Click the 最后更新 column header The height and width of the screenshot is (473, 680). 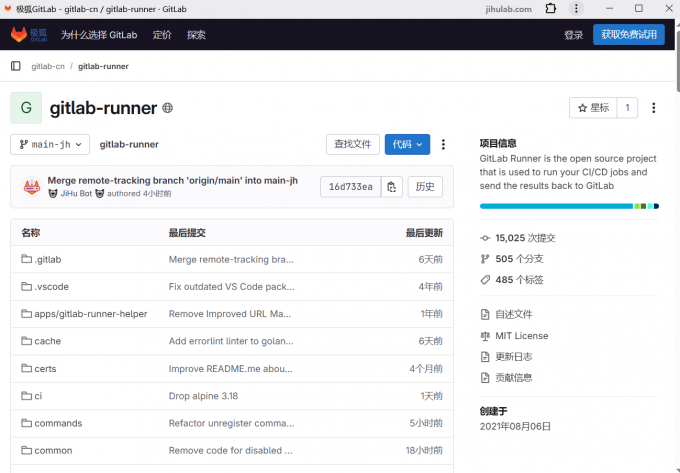[x=424, y=233]
